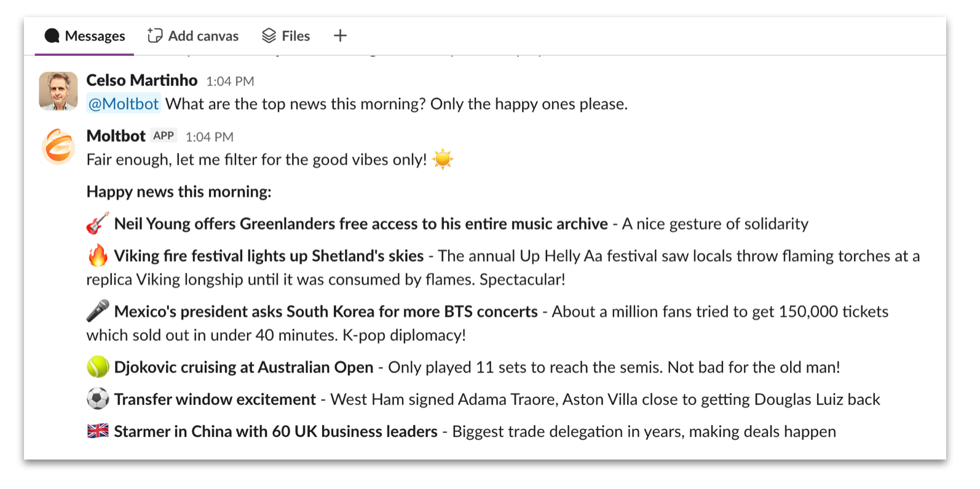Click the 1:04 PM timestamp on Celso's message

230,81
